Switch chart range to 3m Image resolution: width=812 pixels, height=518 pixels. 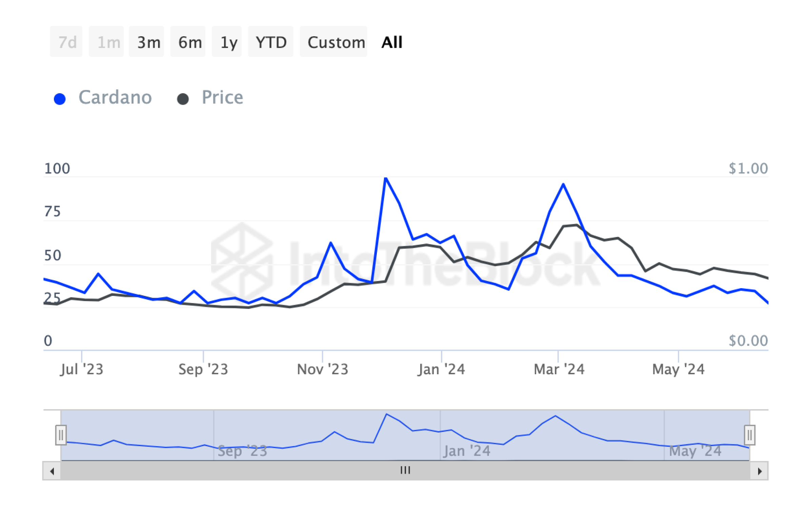pos(146,42)
